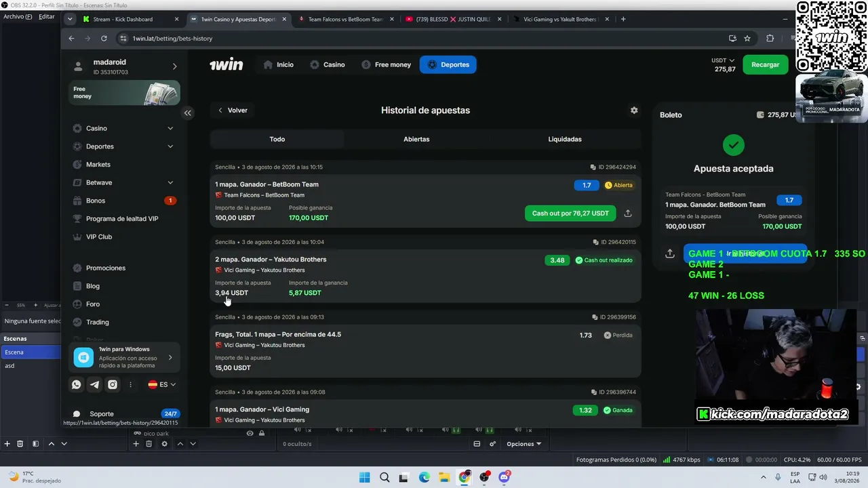Viewport: 868px width, 488px height.
Task: Open File Explorer from taskbar
Action: (x=444, y=477)
